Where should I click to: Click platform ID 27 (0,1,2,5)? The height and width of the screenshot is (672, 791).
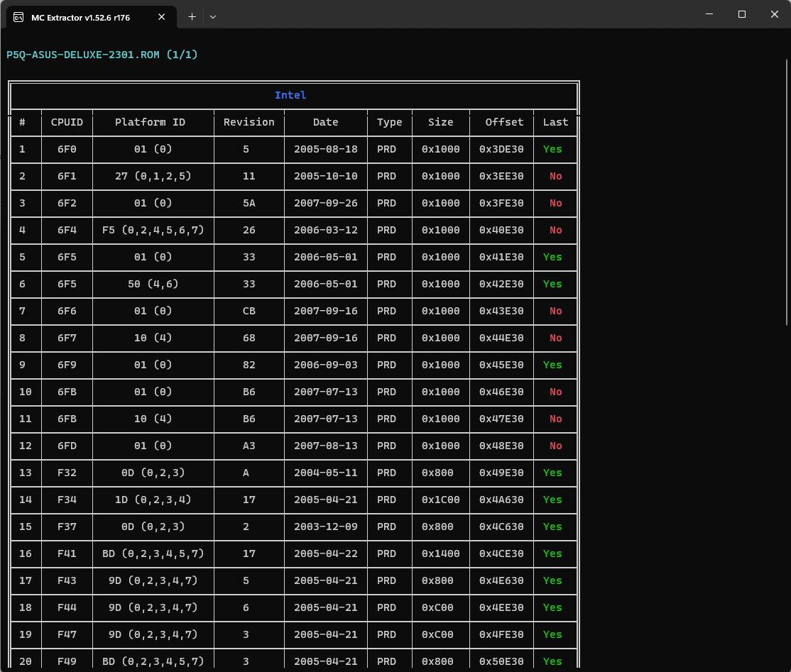153,176
